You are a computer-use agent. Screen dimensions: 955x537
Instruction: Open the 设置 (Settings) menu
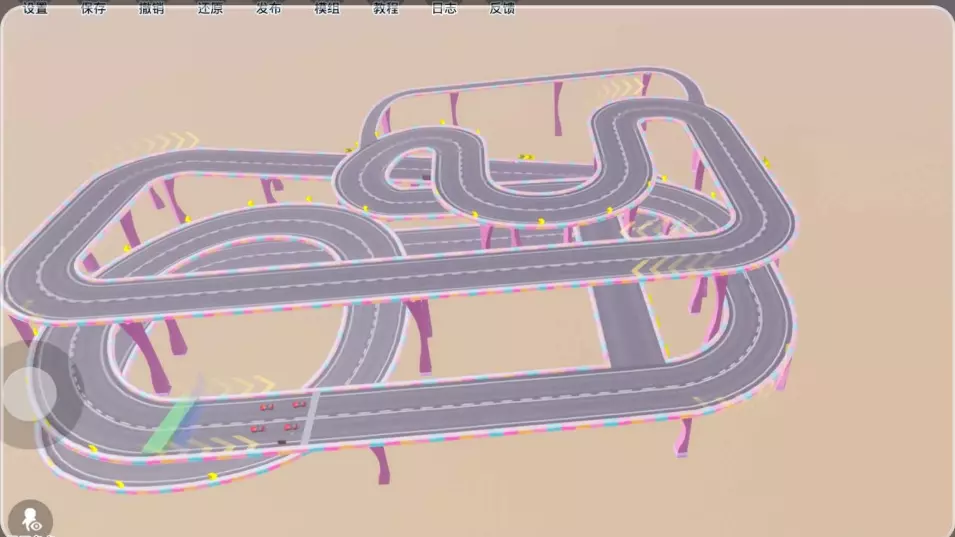coord(35,8)
